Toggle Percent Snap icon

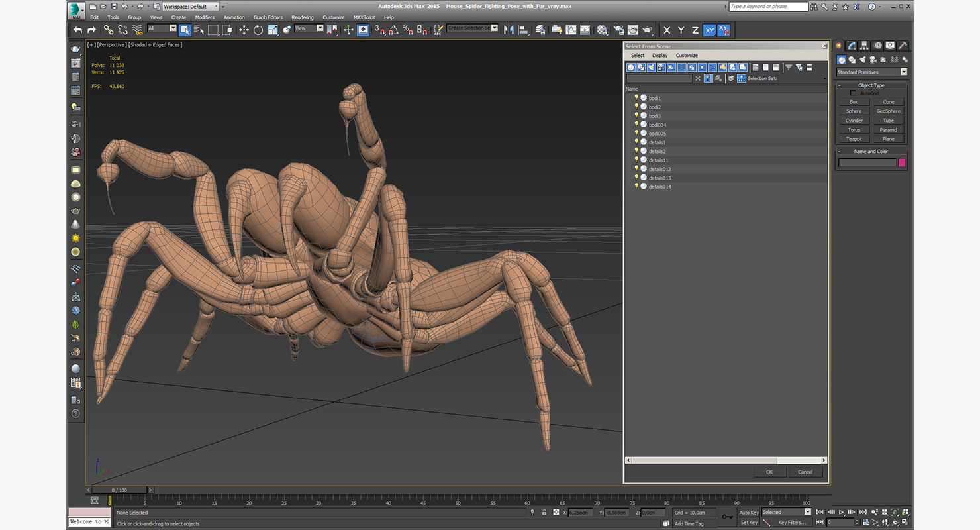pos(408,30)
